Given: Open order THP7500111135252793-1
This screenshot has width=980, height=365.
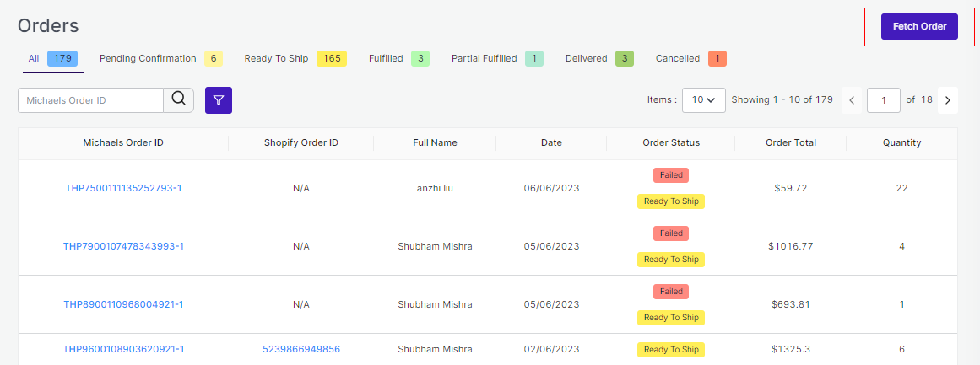Looking at the screenshot, I should [123, 188].
